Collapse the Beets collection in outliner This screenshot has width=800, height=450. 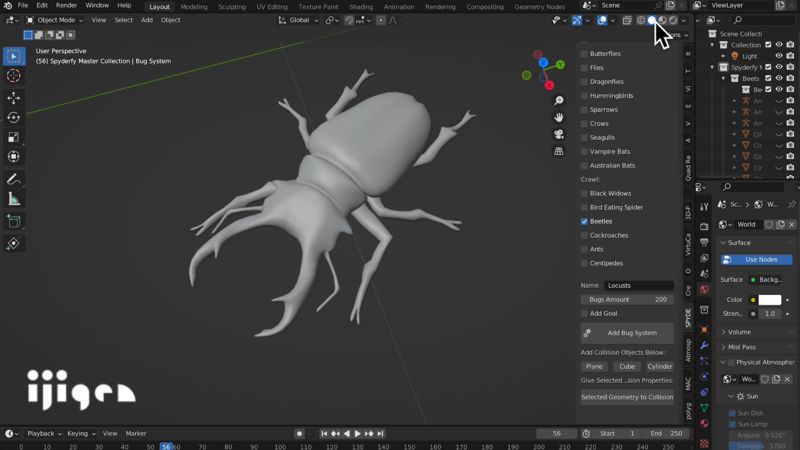723,79
